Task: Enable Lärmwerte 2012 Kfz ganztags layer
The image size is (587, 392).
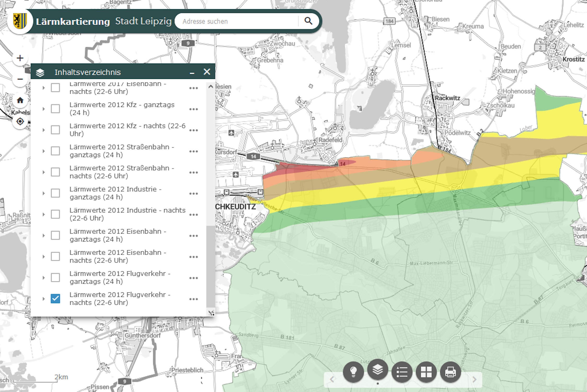Action: (x=55, y=109)
